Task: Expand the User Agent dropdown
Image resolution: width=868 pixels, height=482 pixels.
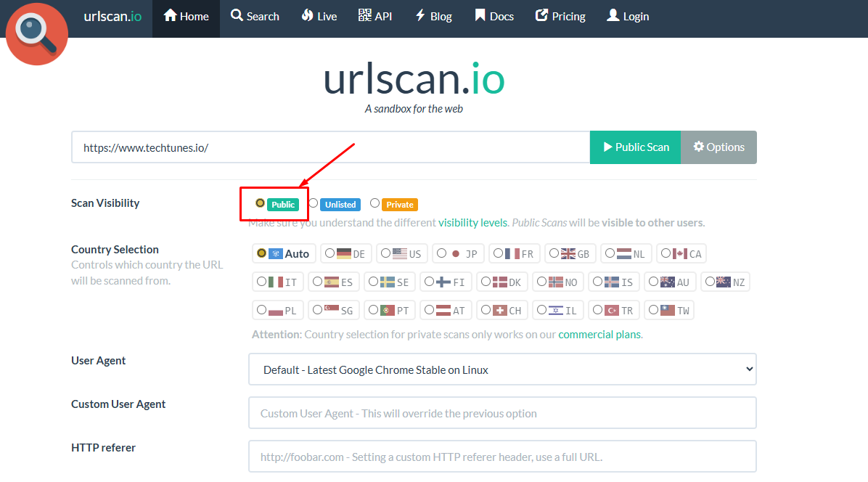Action: coord(502,369)
